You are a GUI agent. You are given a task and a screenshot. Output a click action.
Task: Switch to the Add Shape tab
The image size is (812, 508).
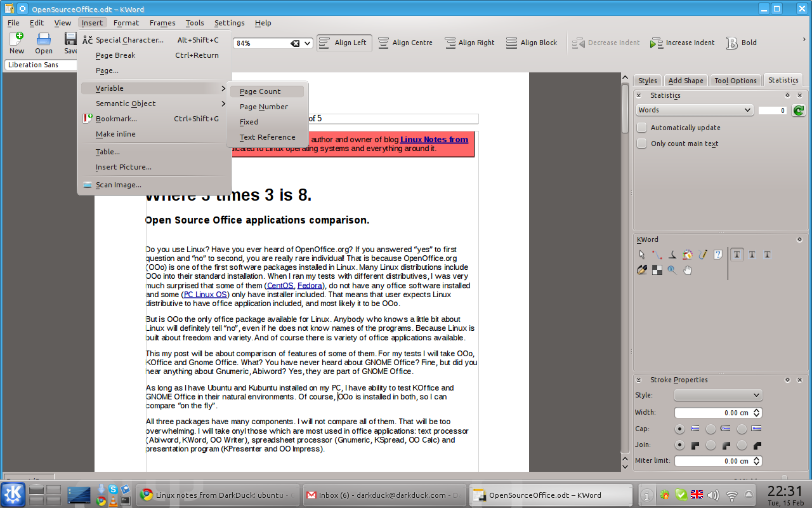click(686, 81)
